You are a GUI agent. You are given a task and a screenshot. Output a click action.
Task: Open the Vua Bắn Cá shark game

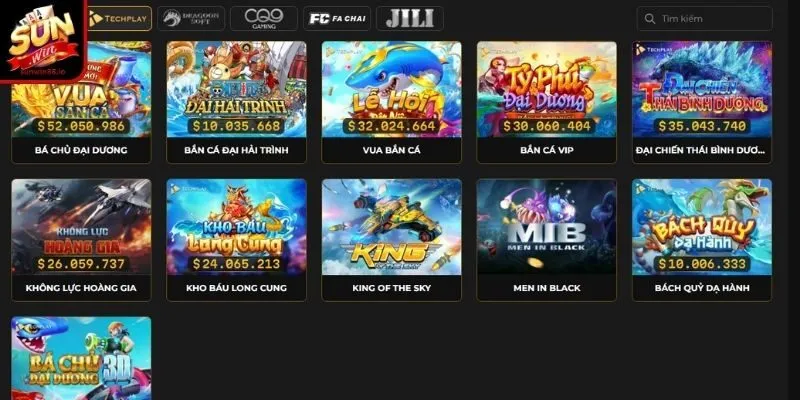click(x=391, y=102)
